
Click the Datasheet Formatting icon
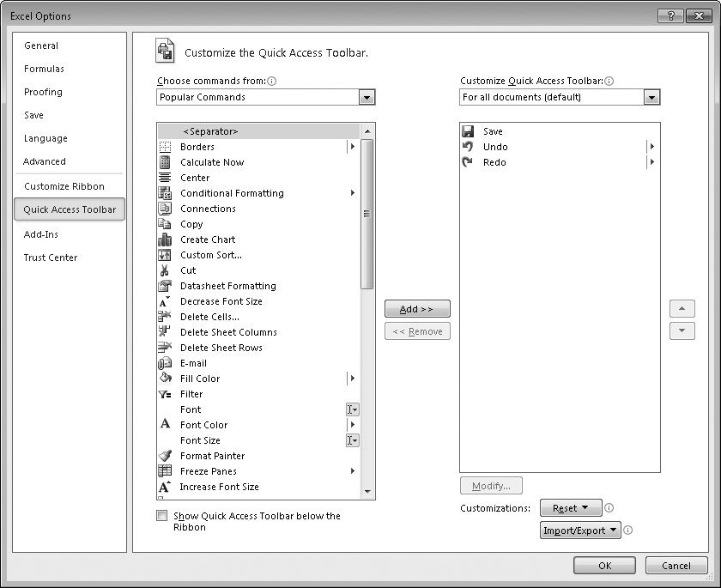click(x=165, y=286)
